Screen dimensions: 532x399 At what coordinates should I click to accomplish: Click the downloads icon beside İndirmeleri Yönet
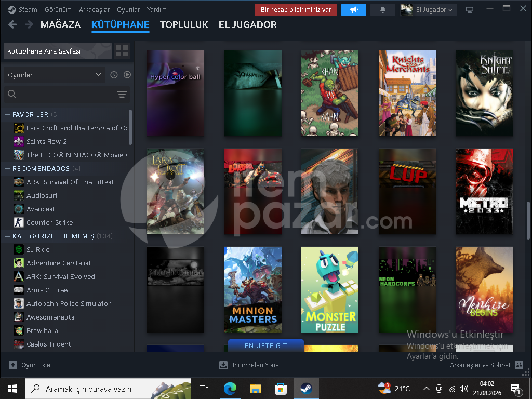point(223,365)
